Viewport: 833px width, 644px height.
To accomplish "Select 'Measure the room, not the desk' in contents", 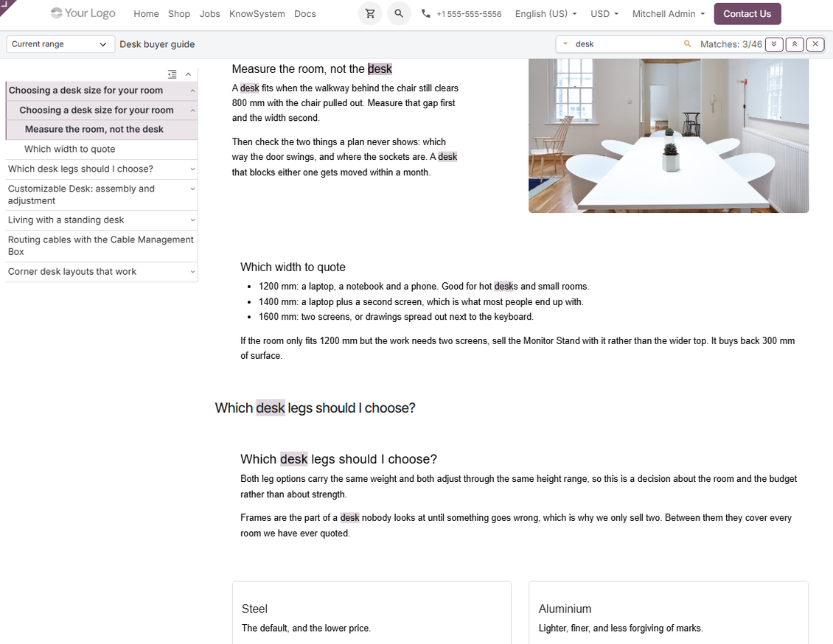I will tap(94, 130).
